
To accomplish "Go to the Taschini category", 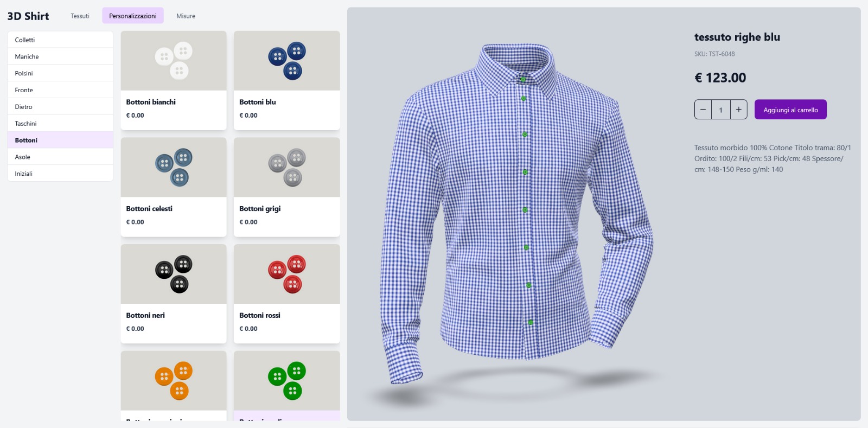I will pyautogui.click(x=60, y=124).
